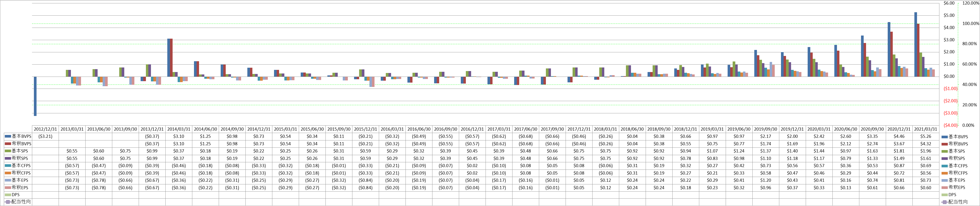
Task: Select the 希釈CFPS row label in the data table
Action: (21, 173)
